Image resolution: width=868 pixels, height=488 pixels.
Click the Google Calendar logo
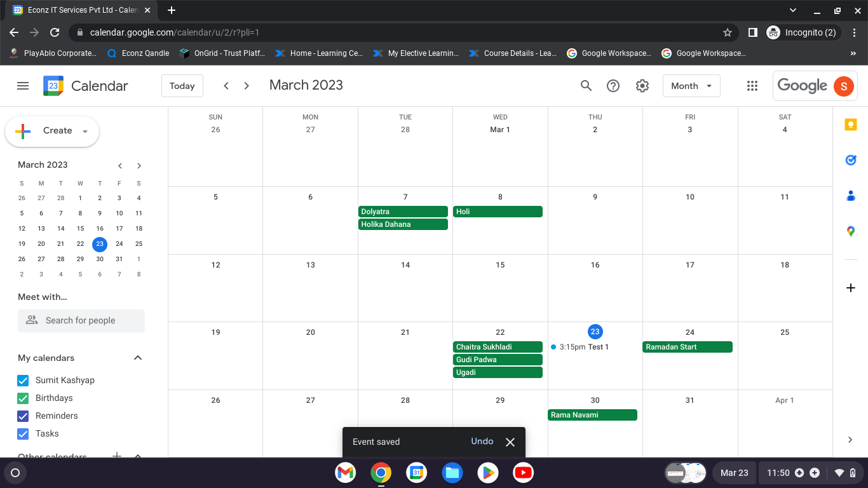53,86
